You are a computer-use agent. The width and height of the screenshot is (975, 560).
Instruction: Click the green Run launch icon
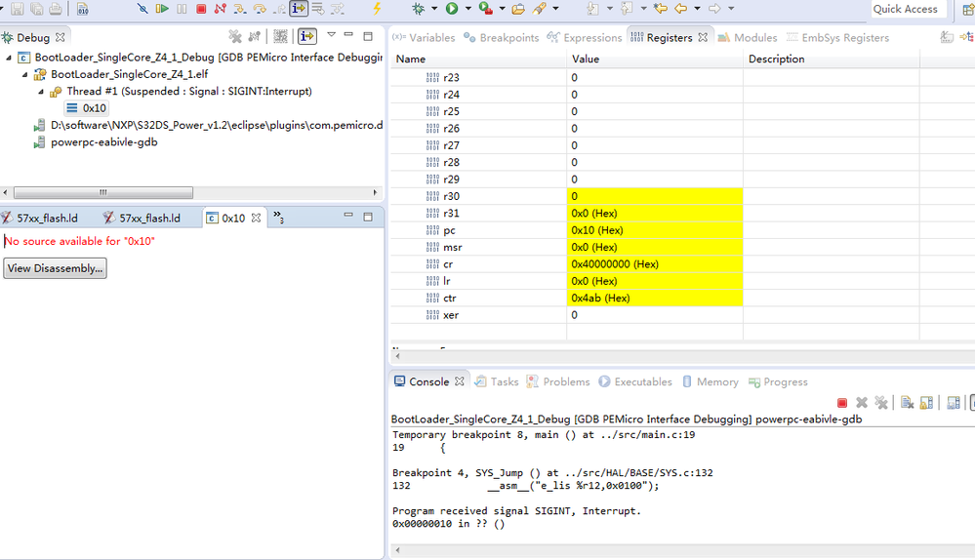[x=452, y=9]
